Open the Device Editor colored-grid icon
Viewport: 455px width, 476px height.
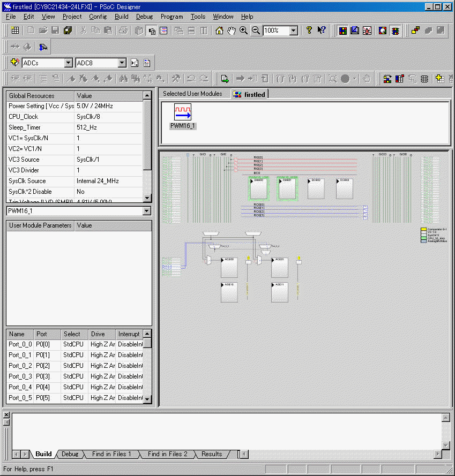tap(343, 31)
